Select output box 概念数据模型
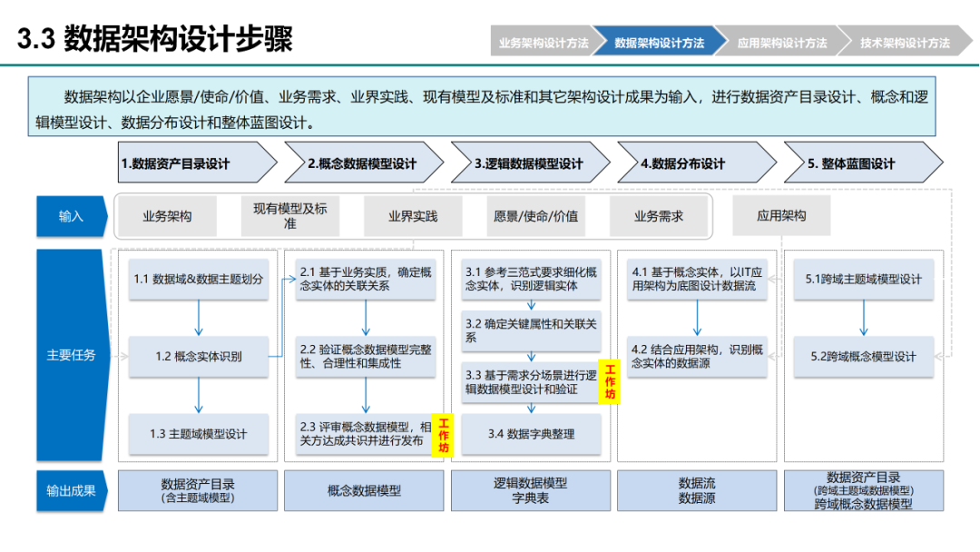980x552 pixels. click(364, 491)
